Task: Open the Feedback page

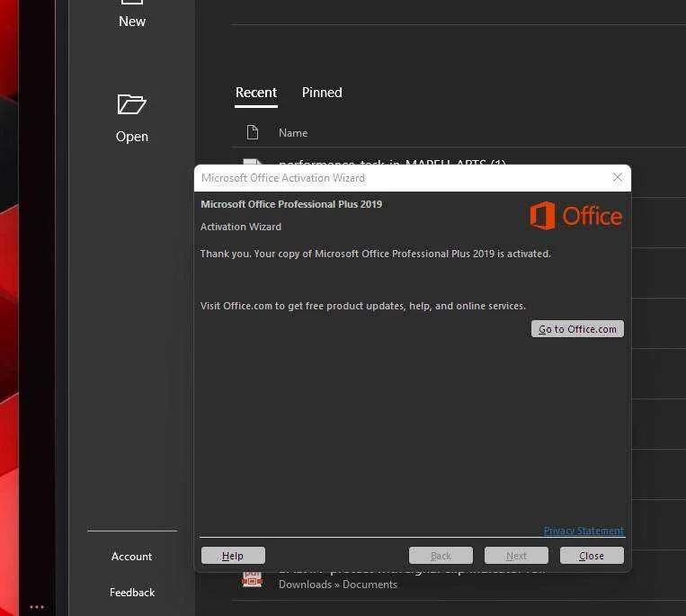Action: pyautogui.click(x=131, y=593)
